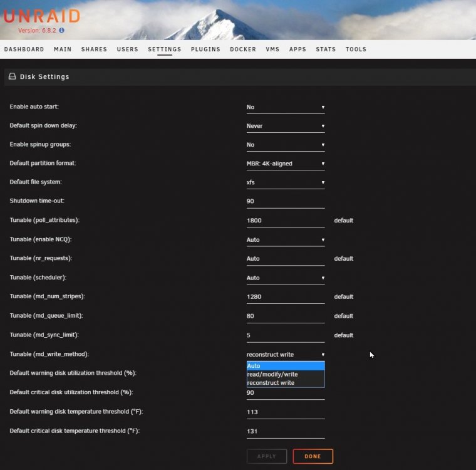Open the Default spin down delay dropdown
The width and height of the screenshot is (476, 470).
286,126
